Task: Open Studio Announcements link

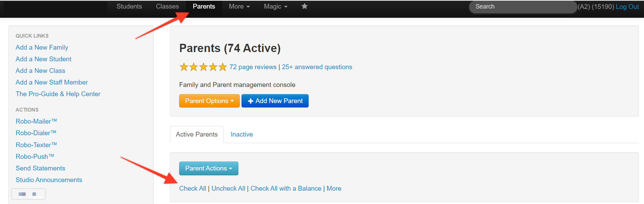Action: [x=49, y=180]
